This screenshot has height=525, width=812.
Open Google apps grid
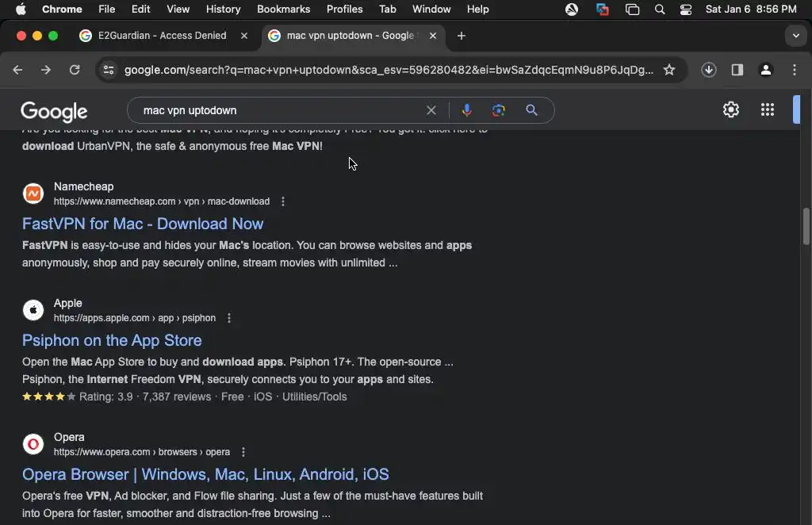point(768,109)
